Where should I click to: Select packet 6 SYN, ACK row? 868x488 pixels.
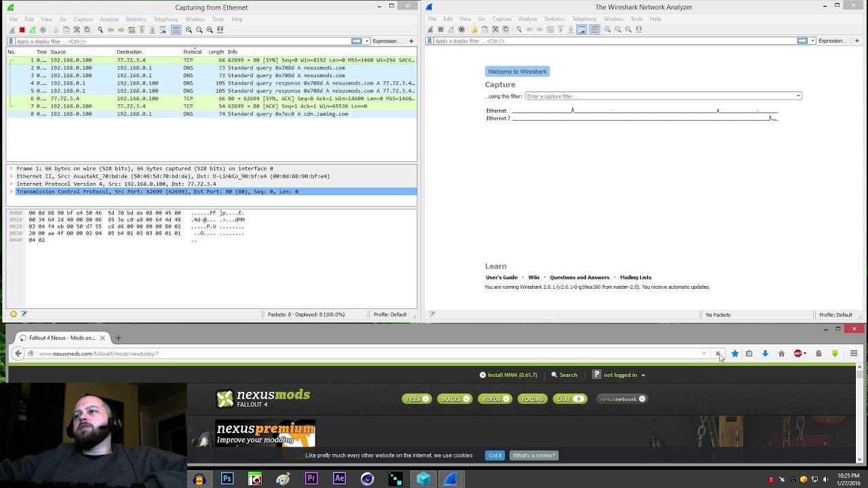click(212, 98)
